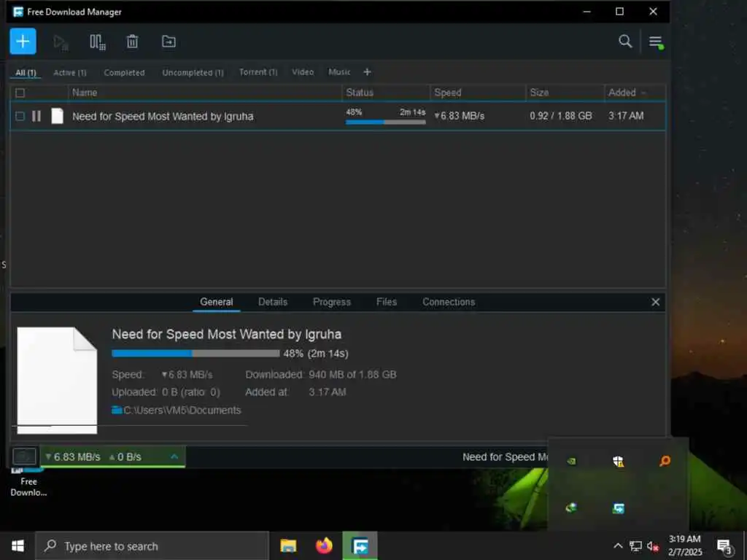Launch Firefox from the taskbar
Screen dimensions: 747x560
324,545
